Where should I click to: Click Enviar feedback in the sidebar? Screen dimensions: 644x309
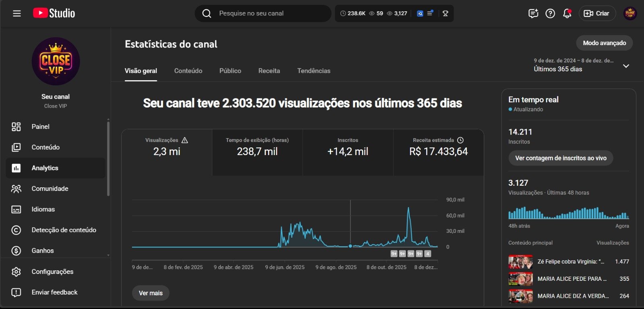point(56,292)
